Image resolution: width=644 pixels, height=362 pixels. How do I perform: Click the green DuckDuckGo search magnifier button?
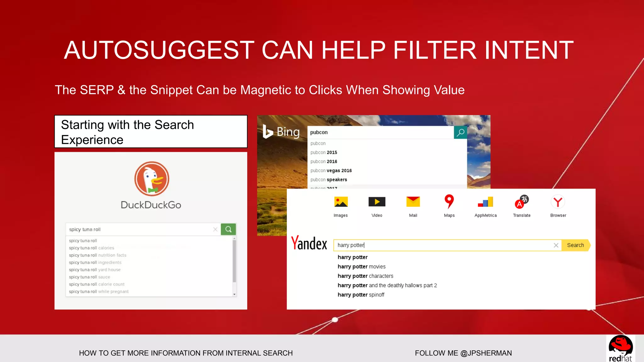pos(228,229)
